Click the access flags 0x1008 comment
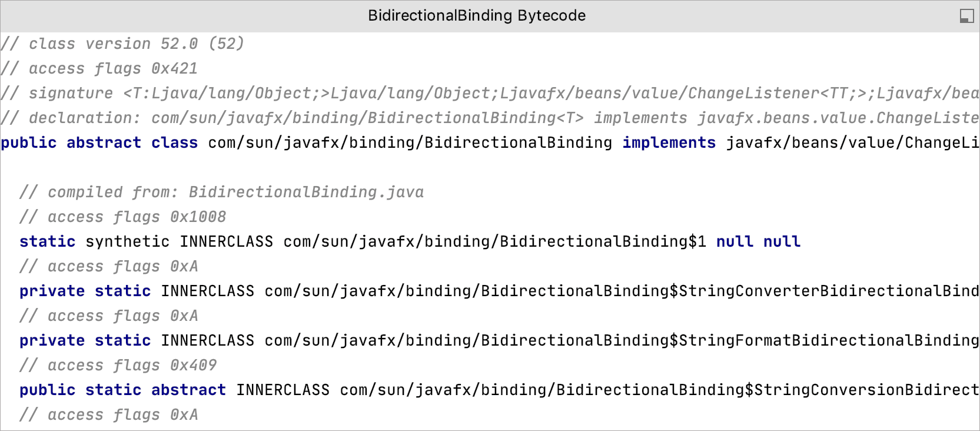Viewport: 980px width, 431px height. pos(122,217)
